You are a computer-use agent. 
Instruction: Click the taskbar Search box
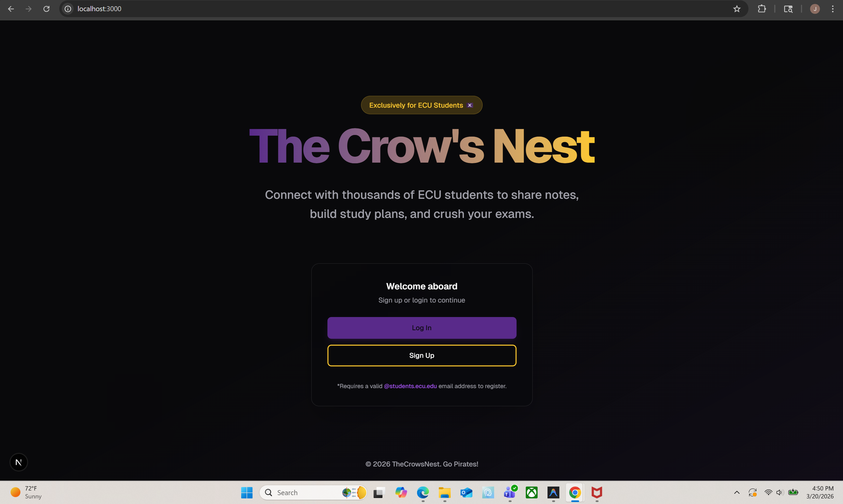[x=313, y=492]
